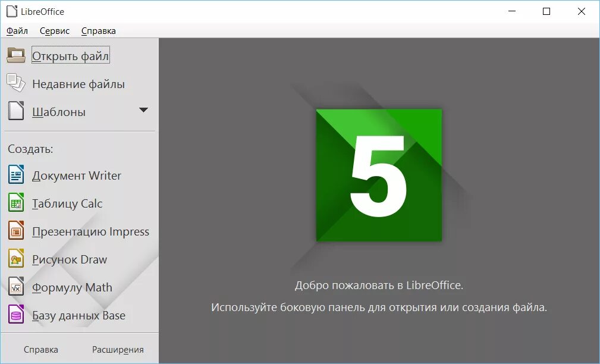Click the Создать: heading text
Image resolution: width=600 pixels, height=364 pixels.
tap(30, 149)
